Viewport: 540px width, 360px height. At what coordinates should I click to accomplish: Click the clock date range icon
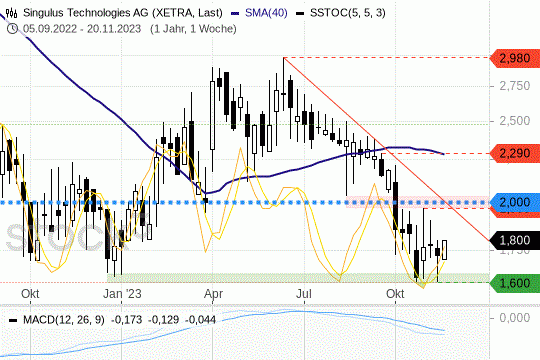(x=12, y=29)
